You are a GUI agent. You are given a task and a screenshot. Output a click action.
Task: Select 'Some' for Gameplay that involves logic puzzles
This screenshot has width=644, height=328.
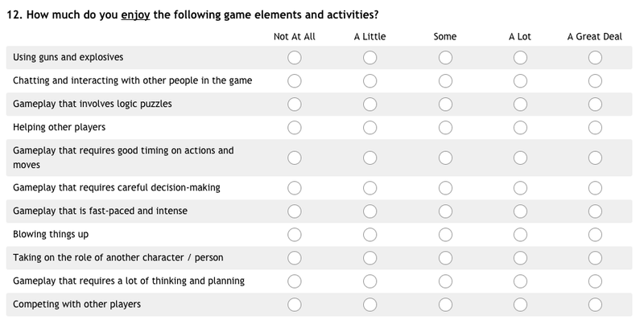coord(445,105)
